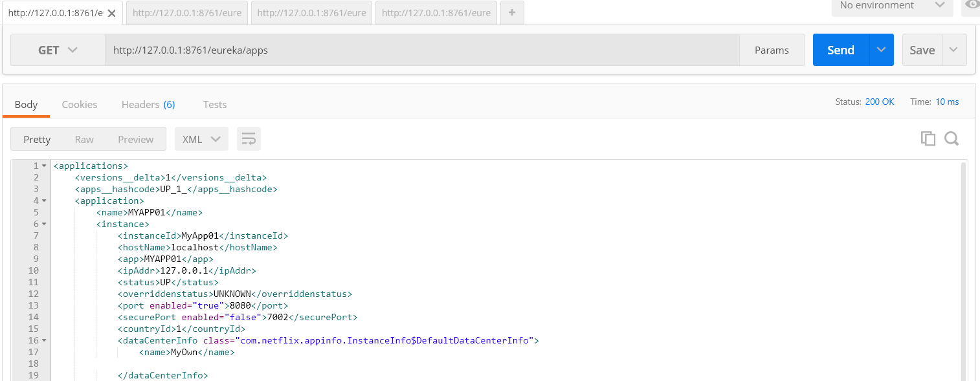The width and height of the screenshot is (980, 381).
Task: Click the response vertical scrollbar
Action: [x=963, y=272]
